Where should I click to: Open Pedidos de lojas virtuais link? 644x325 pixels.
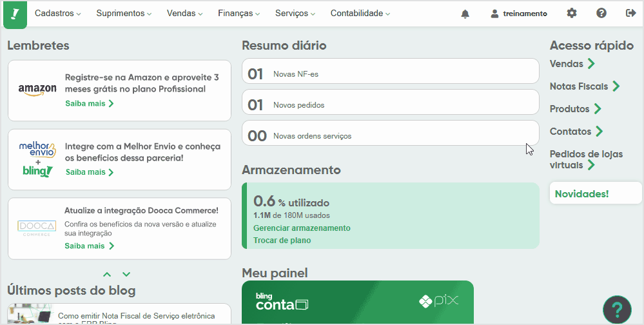[x=586, y=159]
